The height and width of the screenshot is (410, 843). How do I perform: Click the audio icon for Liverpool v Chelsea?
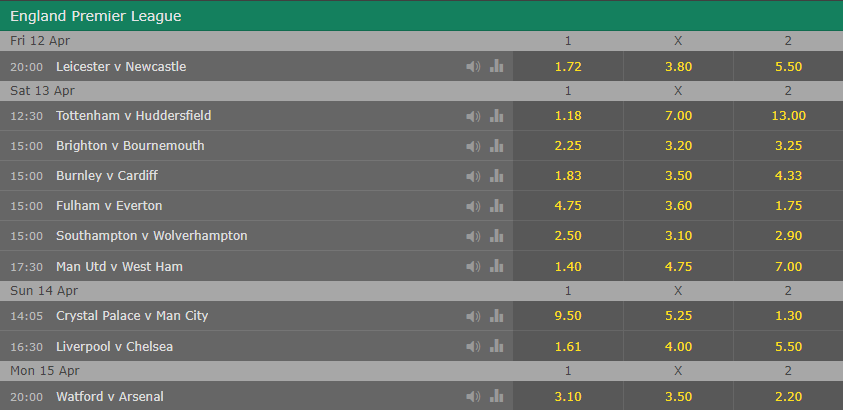pos(473,346)
